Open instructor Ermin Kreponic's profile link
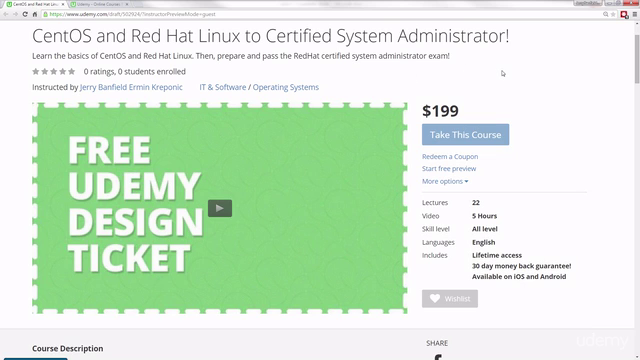This screenshot has height=360, width=640. coord(156,87)
